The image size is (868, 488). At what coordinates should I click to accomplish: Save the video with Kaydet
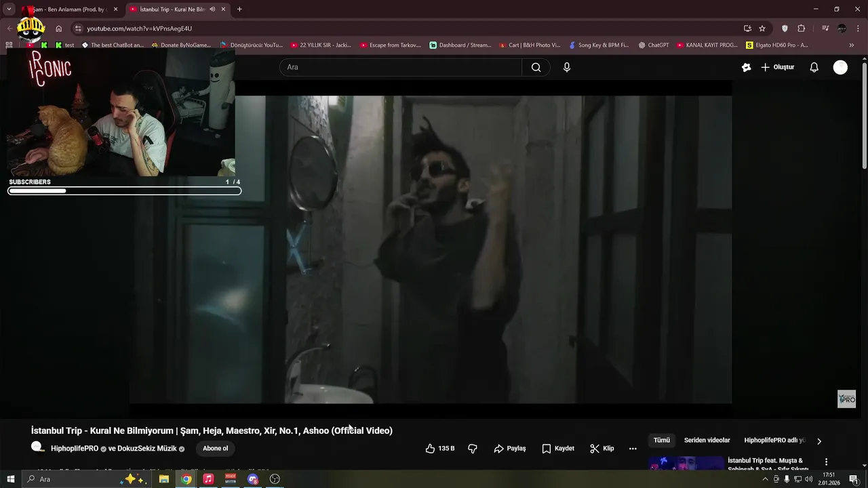coord(558,448)
